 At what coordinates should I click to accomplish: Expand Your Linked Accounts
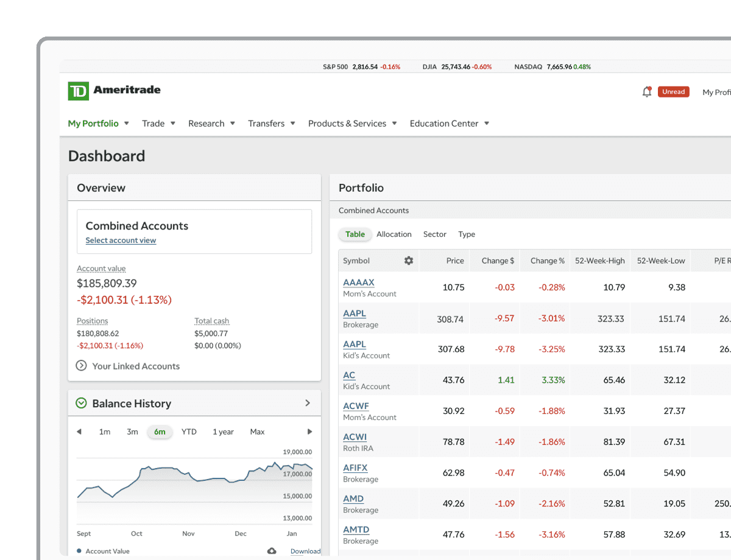pos(127,366)
